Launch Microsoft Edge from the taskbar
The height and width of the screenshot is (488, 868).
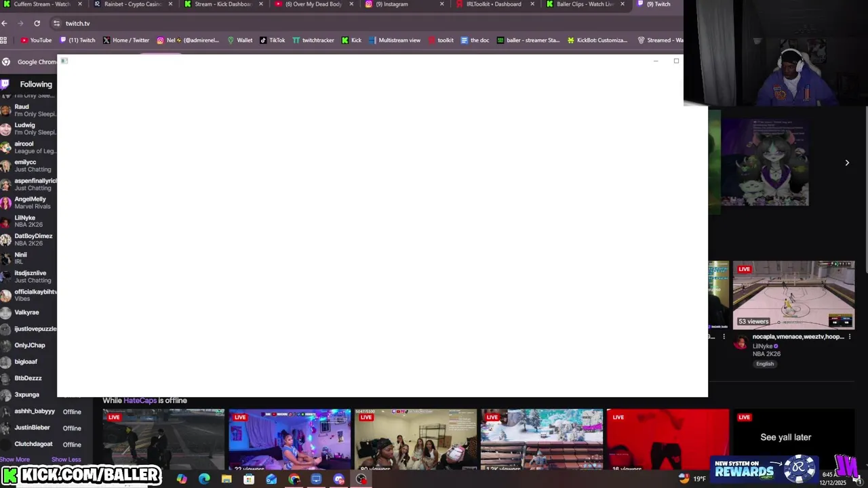(x=204, y=479)
